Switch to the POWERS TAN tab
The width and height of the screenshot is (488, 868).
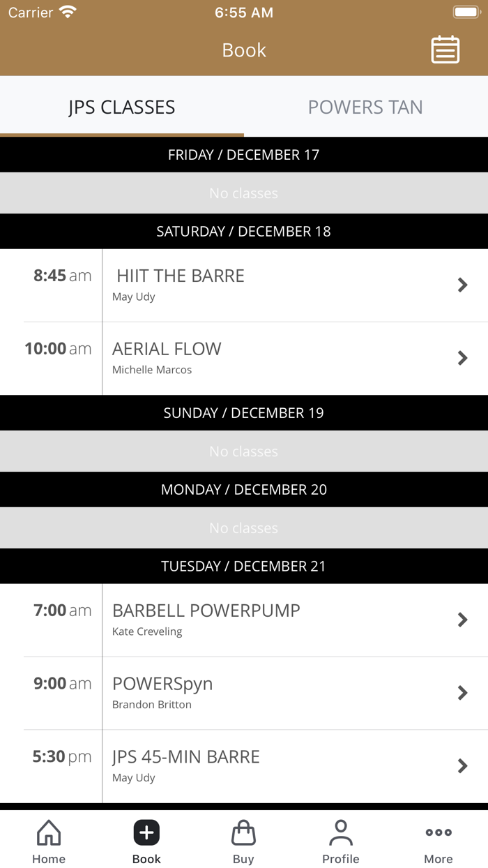click(365, 107)
